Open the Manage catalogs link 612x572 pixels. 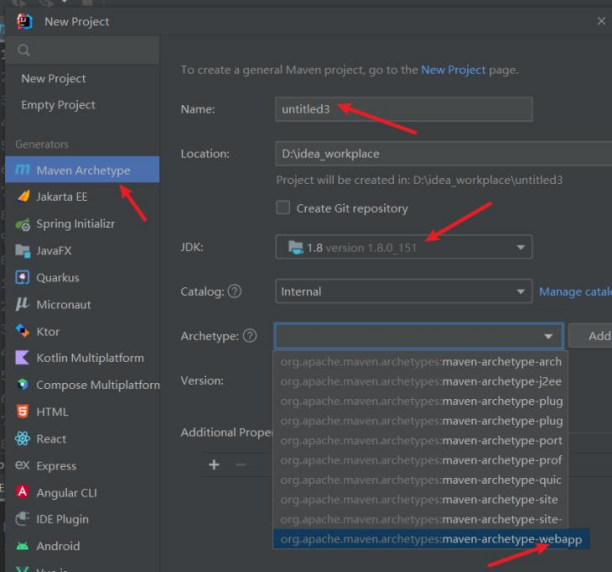[575, 291]
